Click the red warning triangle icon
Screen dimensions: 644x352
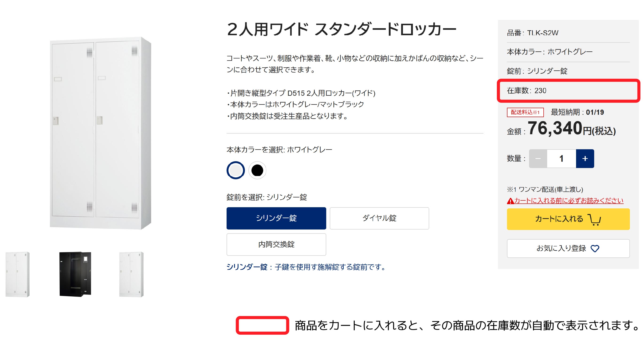pos(510,201)
